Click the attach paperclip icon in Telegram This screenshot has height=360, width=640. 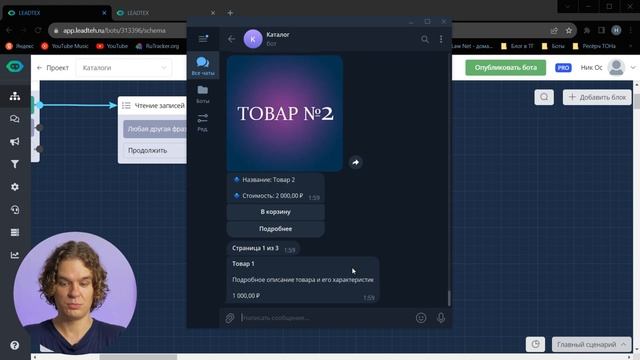230,318
